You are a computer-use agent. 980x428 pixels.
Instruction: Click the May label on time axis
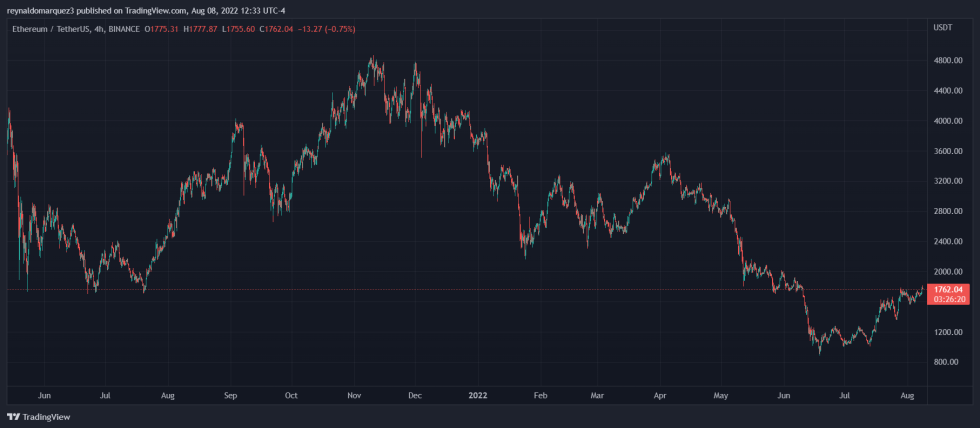point(721,396)
